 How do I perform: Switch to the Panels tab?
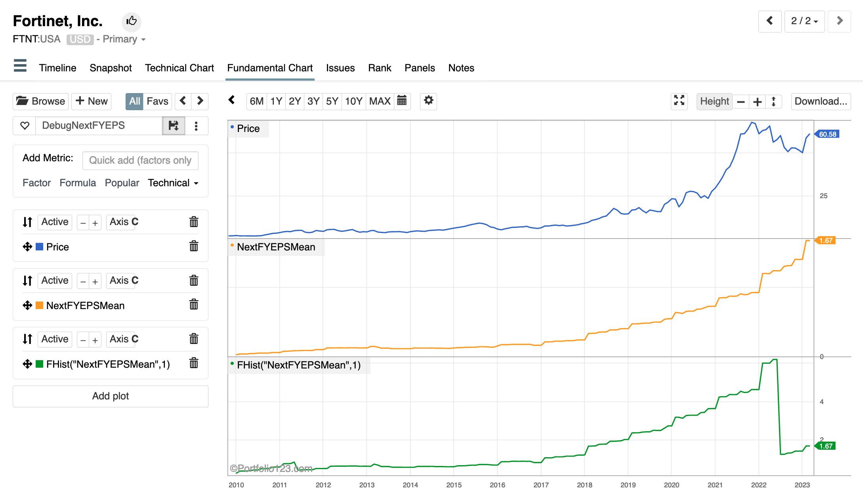point(420,68)
